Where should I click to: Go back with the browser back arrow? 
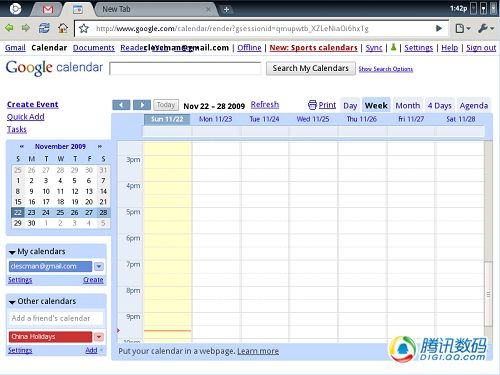[9, 28]
